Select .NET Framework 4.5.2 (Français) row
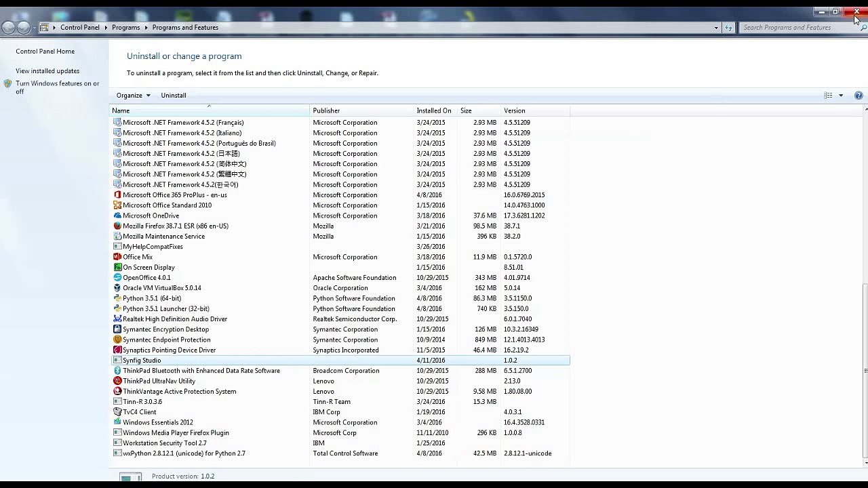Viewport: 868px width, 488px height. (x=340, y=123)
